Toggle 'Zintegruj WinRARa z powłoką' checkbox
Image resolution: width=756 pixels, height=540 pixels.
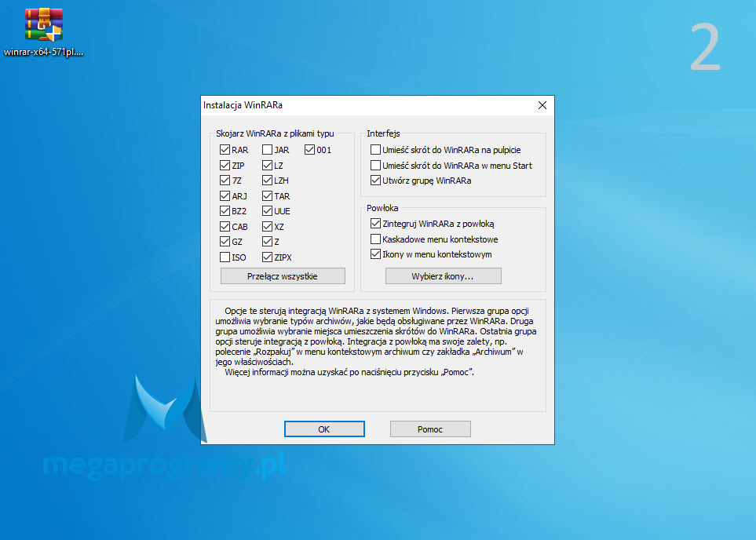point(375,224)
